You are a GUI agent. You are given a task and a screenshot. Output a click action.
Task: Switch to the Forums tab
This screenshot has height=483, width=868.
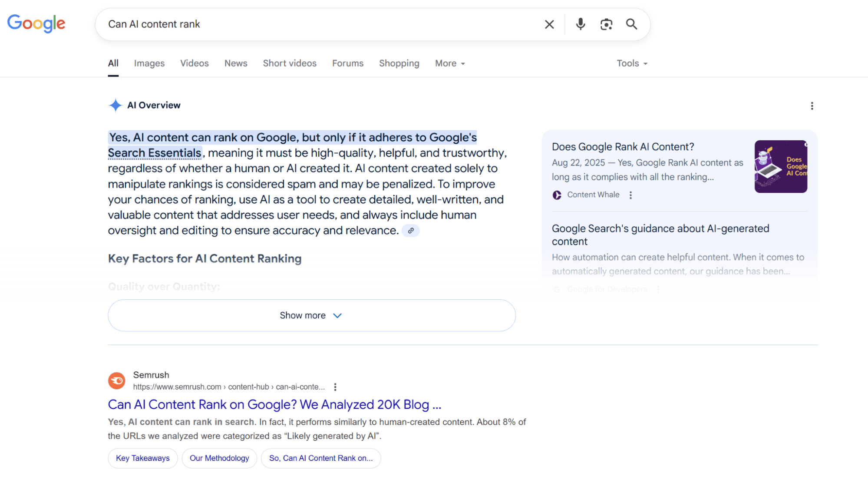point(347,63)
